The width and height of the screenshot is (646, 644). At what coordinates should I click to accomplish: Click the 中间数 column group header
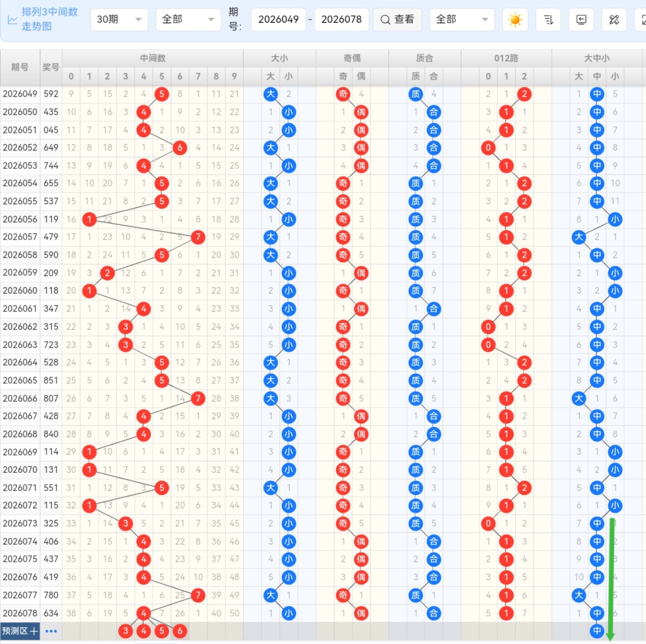click(153, 58)
